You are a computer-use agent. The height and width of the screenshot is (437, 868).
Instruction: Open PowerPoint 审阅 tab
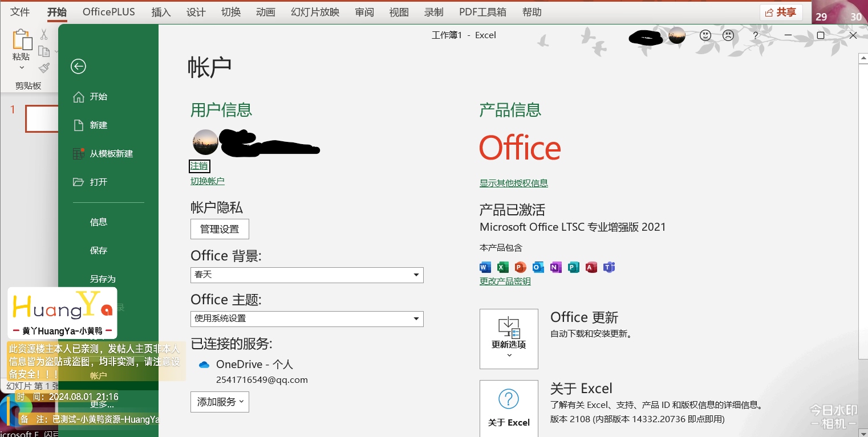click(364, 12)
